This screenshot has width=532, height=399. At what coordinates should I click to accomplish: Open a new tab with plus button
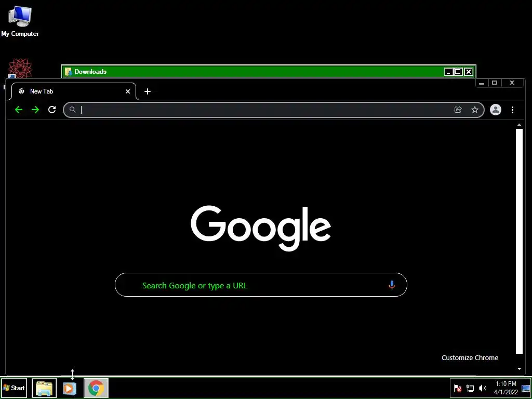click(x=147, y=91)
